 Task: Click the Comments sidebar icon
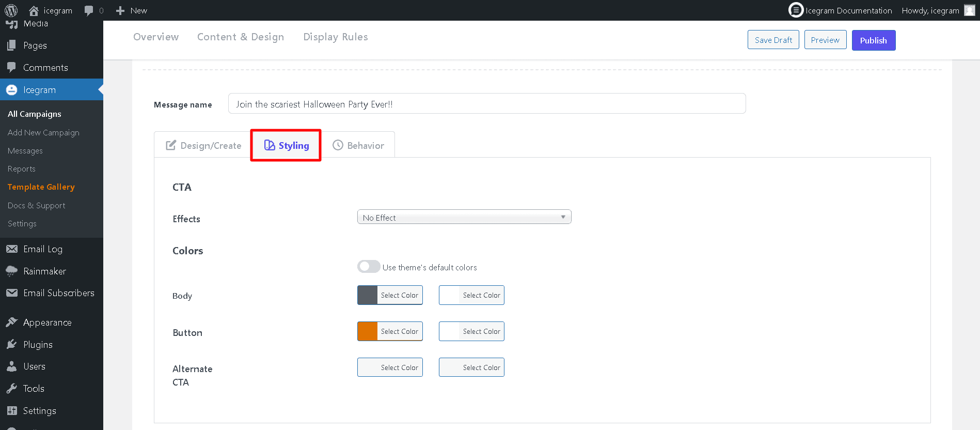click(x=11, y=67)
